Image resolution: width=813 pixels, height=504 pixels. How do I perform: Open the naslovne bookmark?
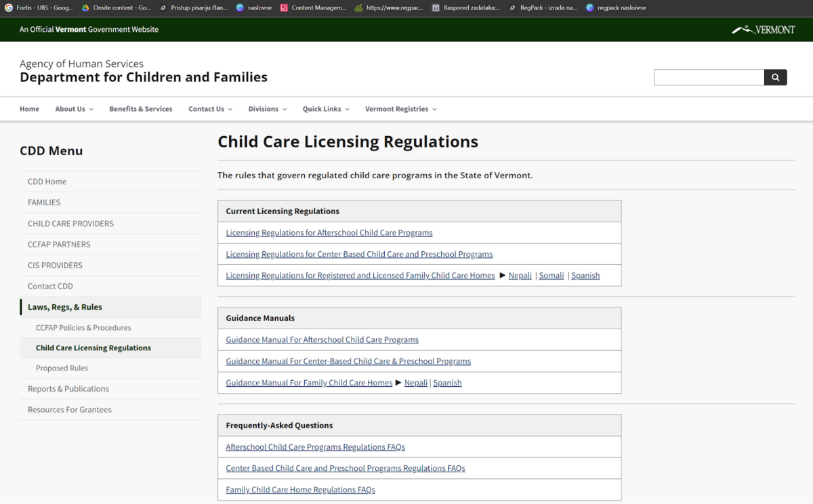point(254,8)
